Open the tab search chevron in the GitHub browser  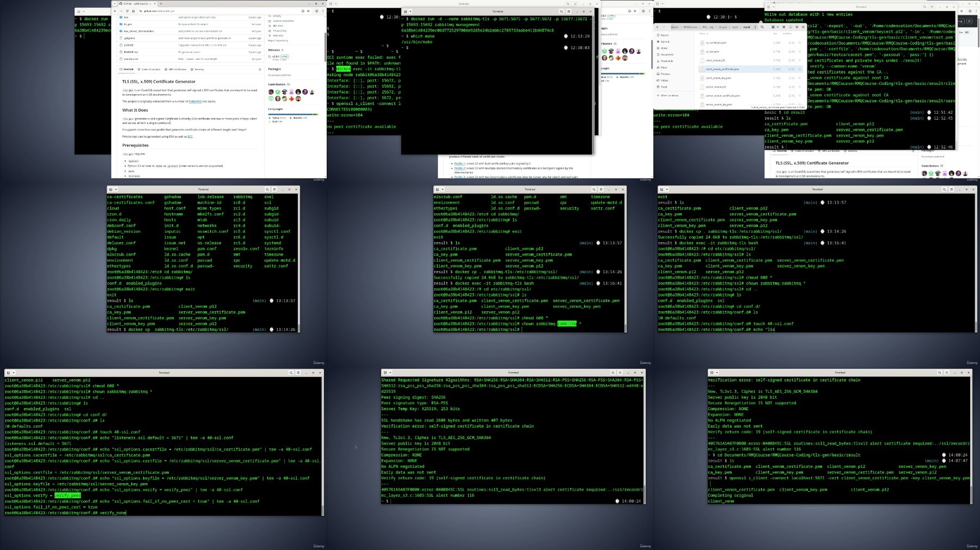114,4
